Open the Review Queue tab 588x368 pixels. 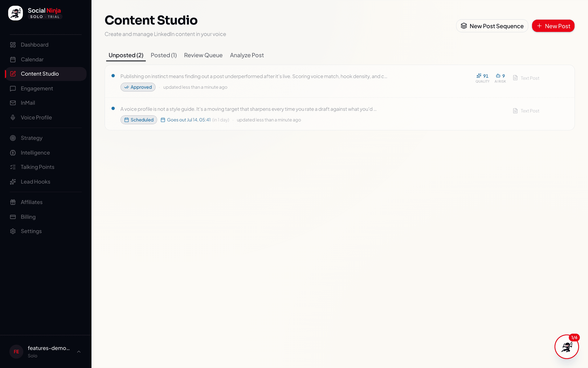coord(203,55)
